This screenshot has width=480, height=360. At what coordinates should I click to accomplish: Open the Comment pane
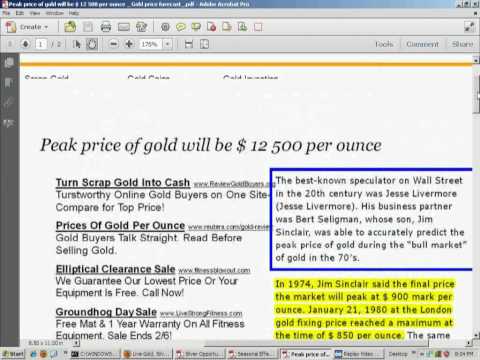422,44
